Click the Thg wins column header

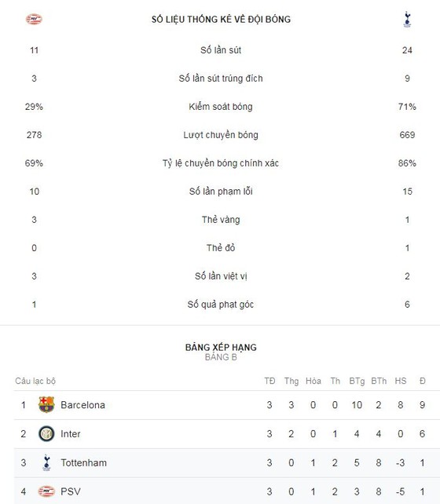click(x=291, y=381)
